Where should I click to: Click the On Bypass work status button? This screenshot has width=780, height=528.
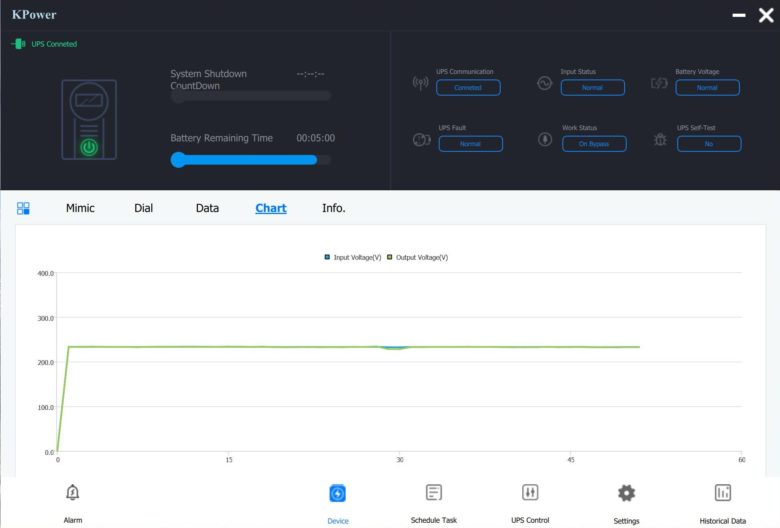[x=594, y=144]
